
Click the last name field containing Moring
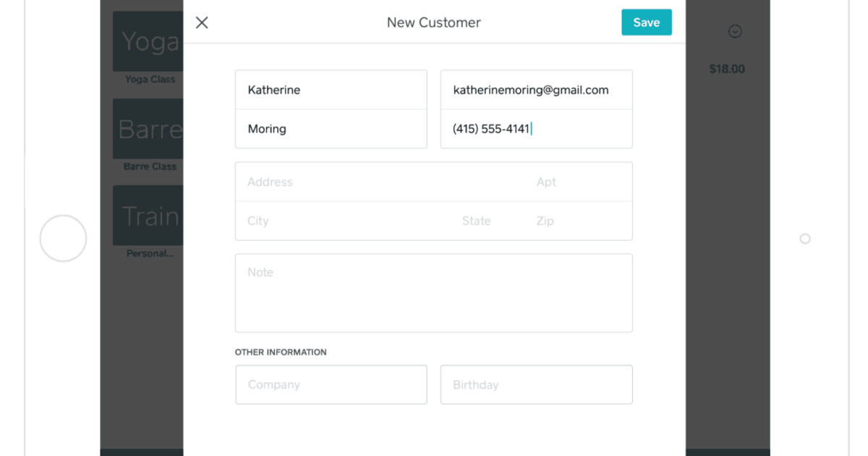(331, 129)
